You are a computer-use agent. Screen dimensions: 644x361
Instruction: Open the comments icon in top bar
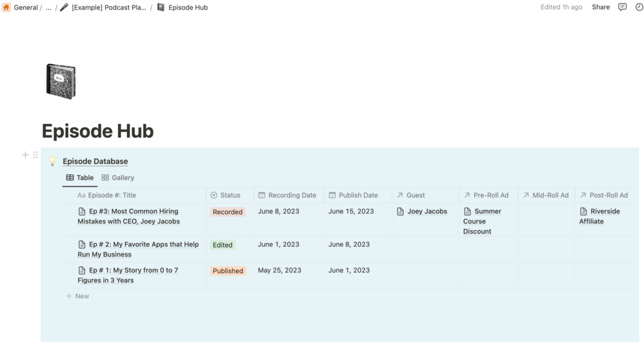tap(622, 7)
